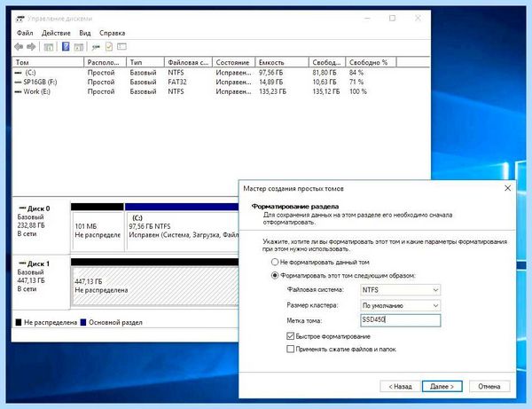Select the Диск 1 disk label panel
The image size is (532, 409).
[x=41, y=281]
